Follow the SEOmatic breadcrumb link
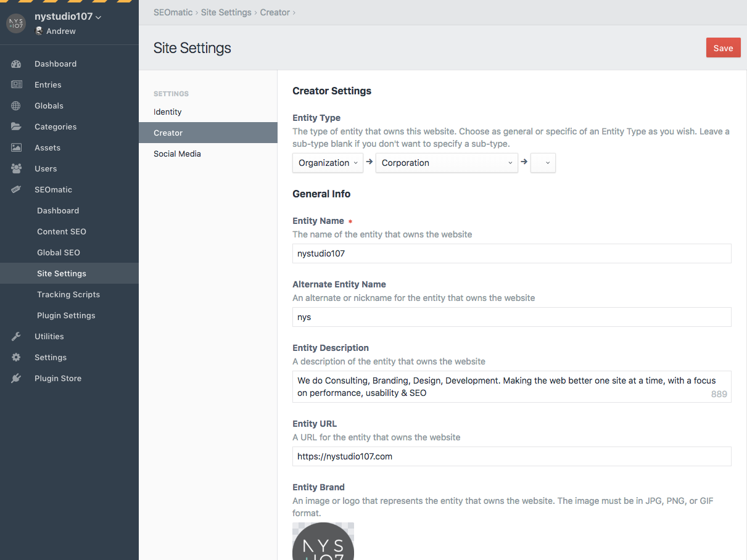Viewport: 747px width, 560px height. point(173,12)
